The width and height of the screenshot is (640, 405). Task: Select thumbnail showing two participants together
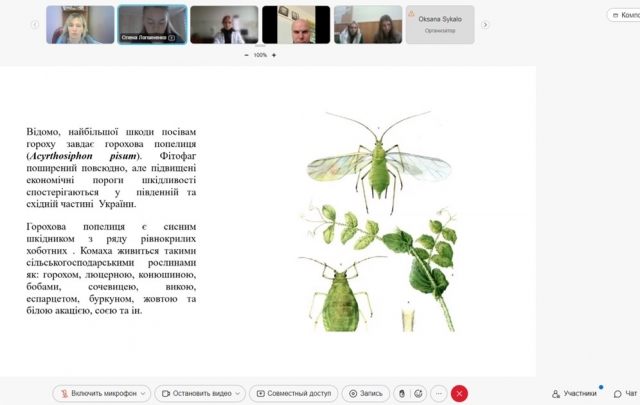[x=368, y=24]
